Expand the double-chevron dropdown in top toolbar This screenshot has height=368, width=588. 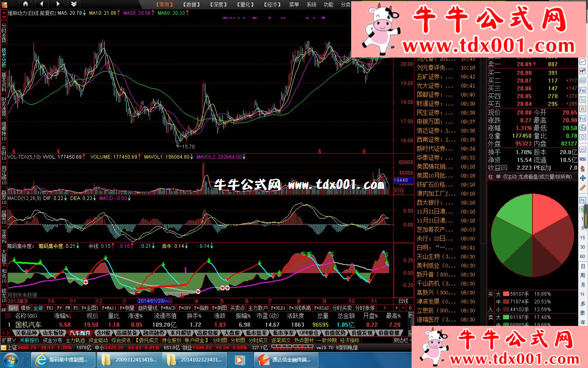(74, 4)
